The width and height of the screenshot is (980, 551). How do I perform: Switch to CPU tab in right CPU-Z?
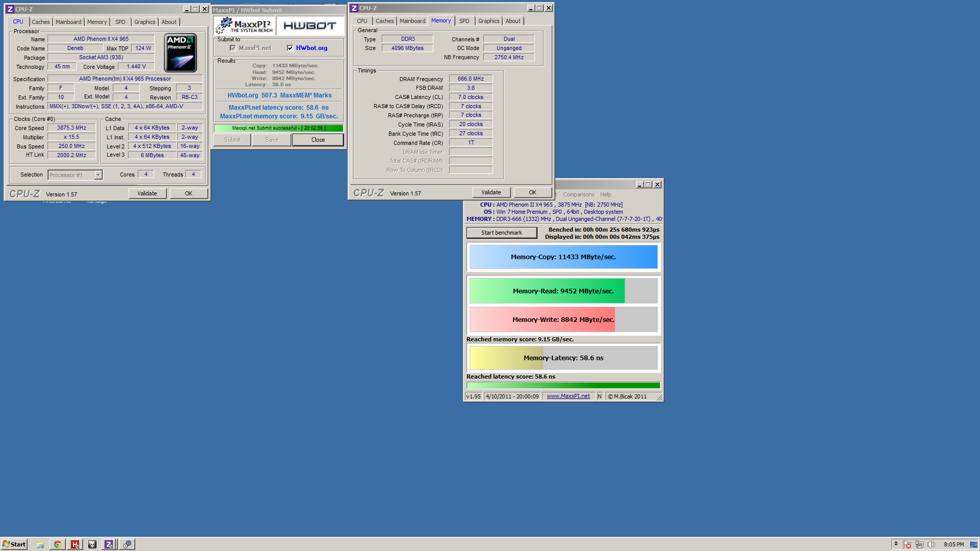pyautogui.click(x=362, y=21)
